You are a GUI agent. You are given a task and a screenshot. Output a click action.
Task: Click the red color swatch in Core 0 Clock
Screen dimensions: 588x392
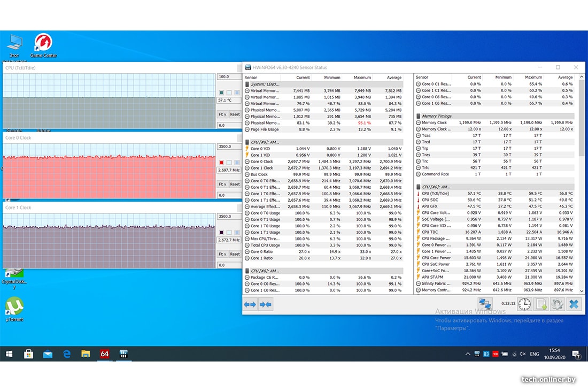[221, 163]
